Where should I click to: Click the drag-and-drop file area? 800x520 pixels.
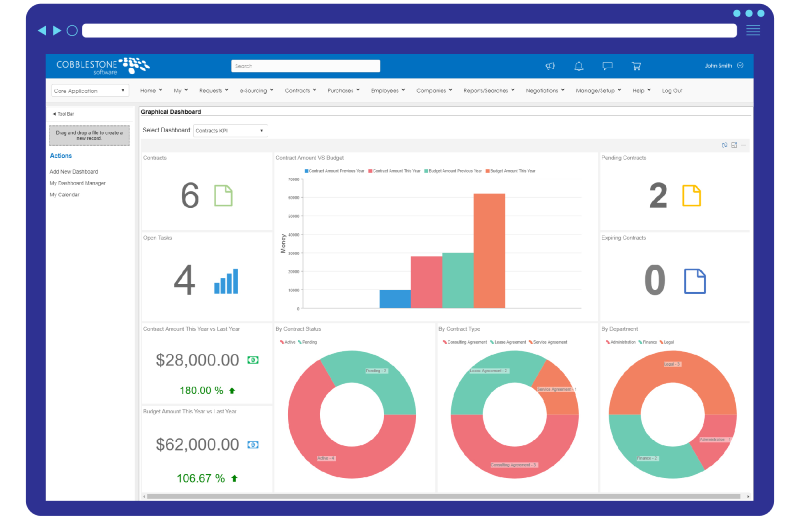[89, 135]
